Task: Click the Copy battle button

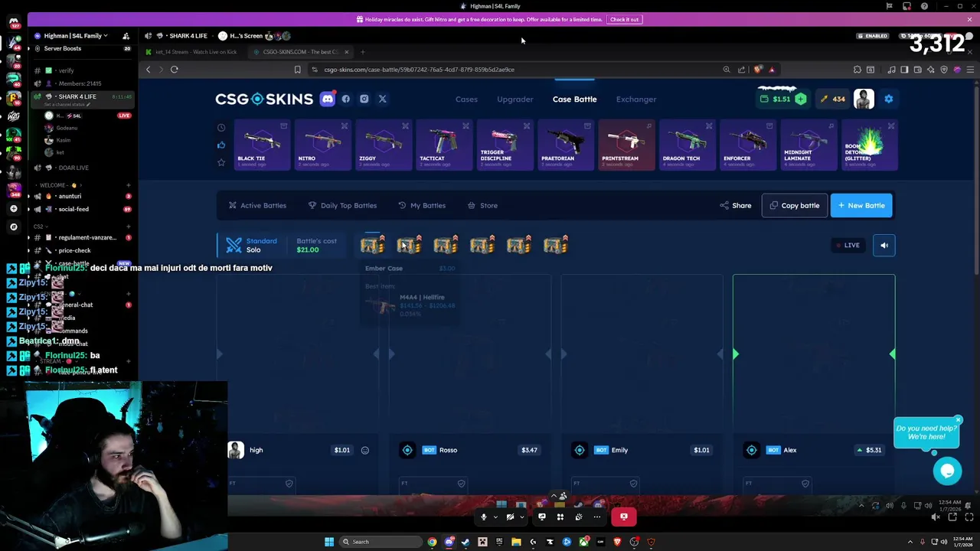Action: [x=795, y=205]
